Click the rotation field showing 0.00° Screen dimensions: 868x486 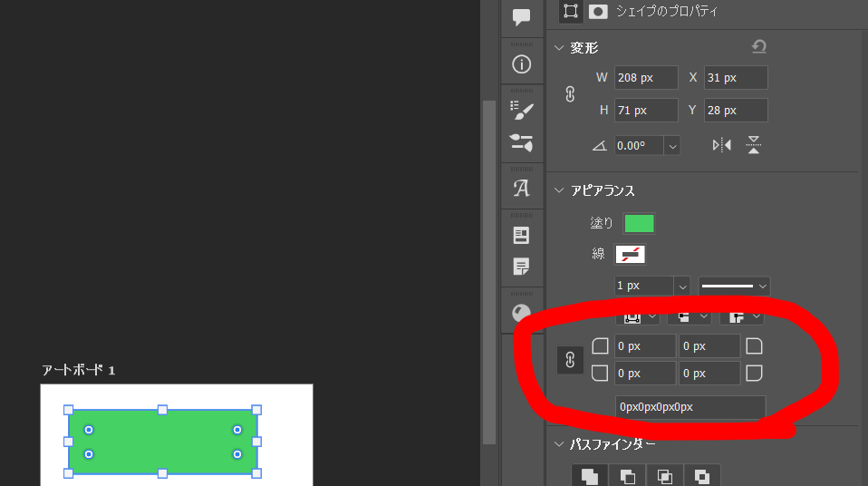[640, 146]
